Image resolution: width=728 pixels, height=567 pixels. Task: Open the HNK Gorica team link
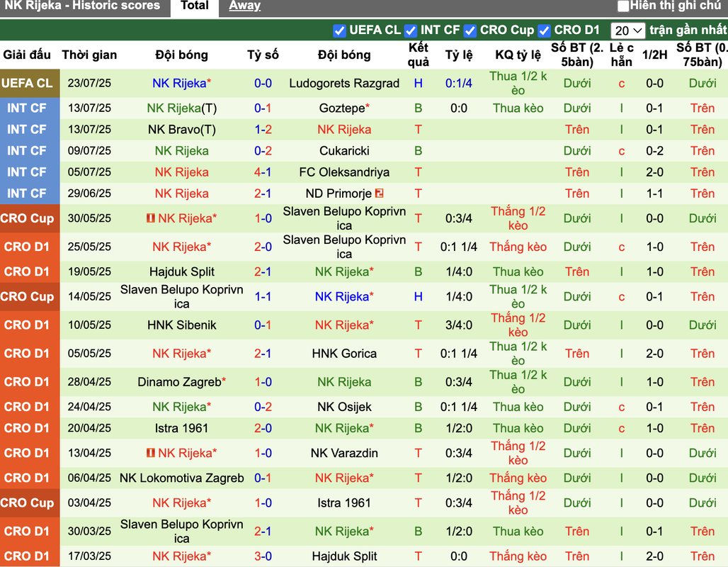point(344,354)
